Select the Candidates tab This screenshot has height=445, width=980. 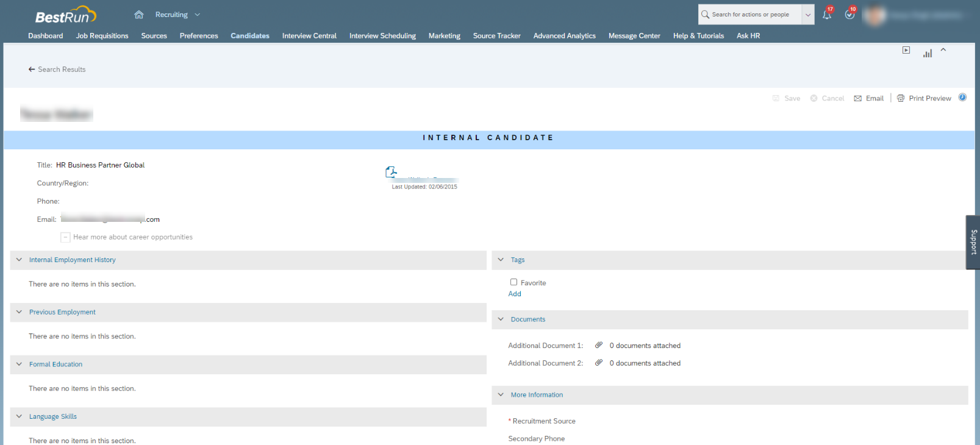[x=250, y=36]
